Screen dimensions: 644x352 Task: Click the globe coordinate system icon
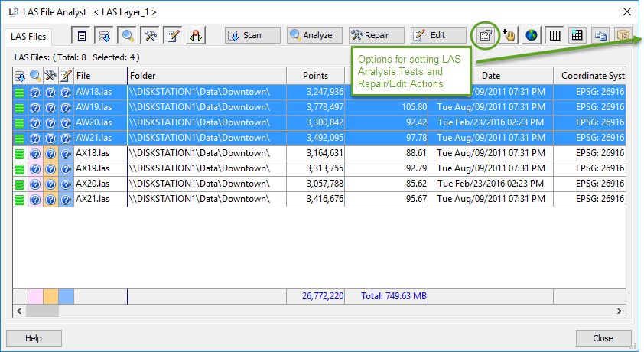coord(532,36)
